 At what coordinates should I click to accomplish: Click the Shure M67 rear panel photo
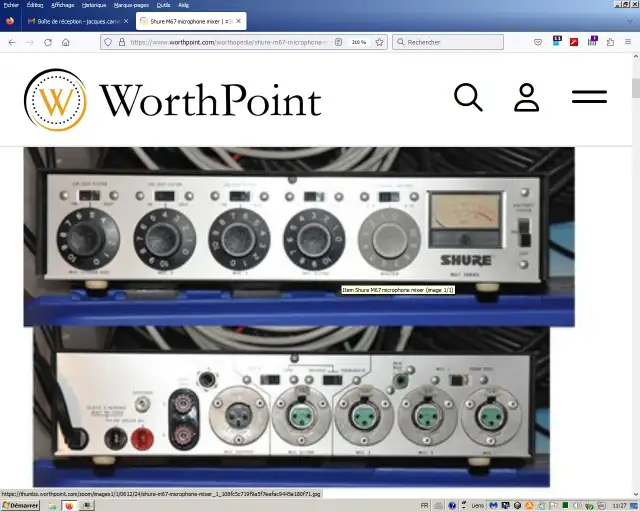tap(291, 407)
